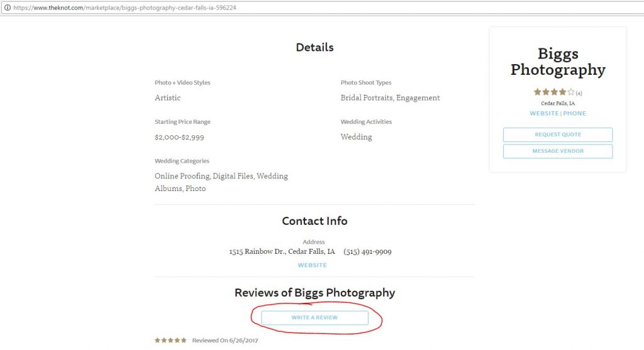Image resolution: width=644 pixels, height=350 pixels.
Task: Click the MESSAGE VENDOR button
Action: [x=558, y=151]
